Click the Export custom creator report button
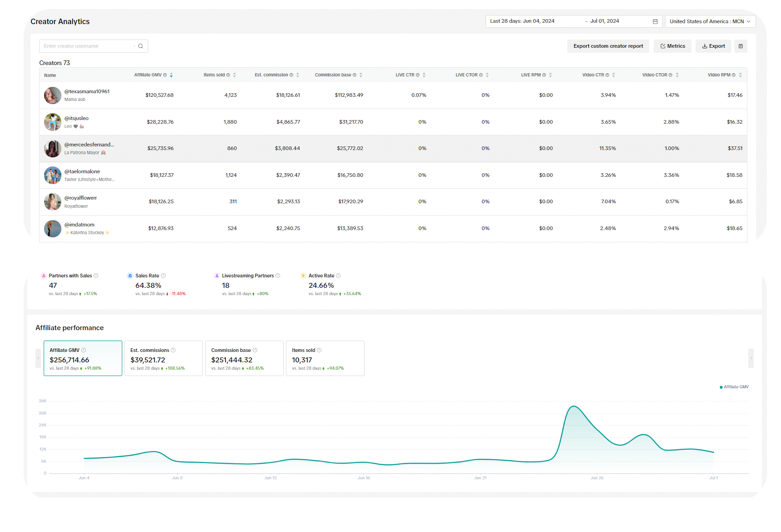 608,46
